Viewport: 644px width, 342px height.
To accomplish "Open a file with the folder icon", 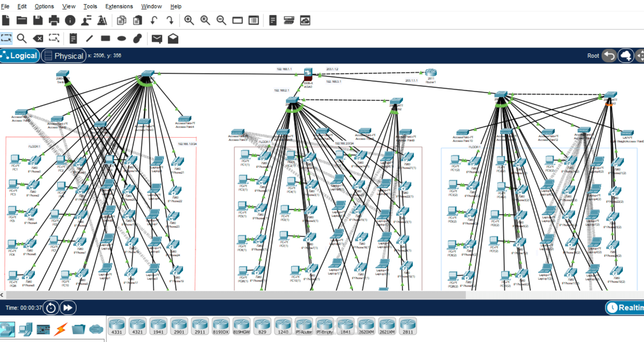I will click(22, 20).
